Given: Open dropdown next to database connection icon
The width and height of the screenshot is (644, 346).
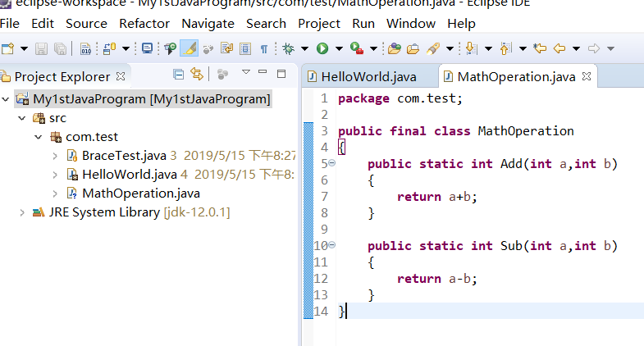Looking at the screenshot, I should [126, 48].
